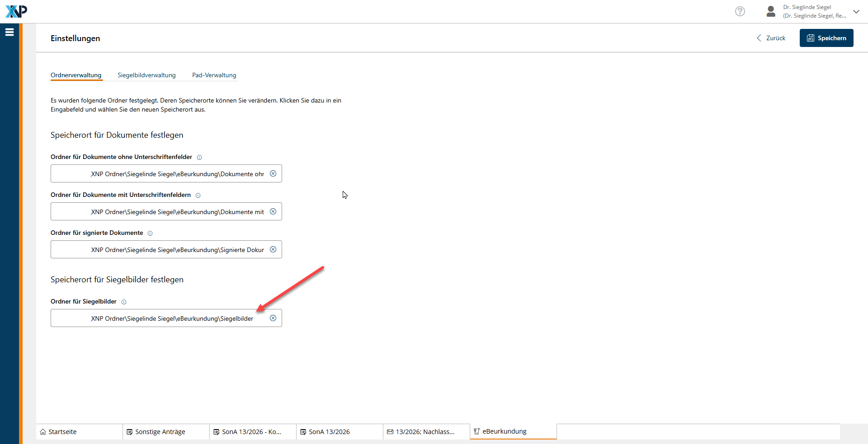The height and width of the screenshot is (444, 868).
Task: Clear the folder path for documents without signature fields
Action: coord(273,173)
